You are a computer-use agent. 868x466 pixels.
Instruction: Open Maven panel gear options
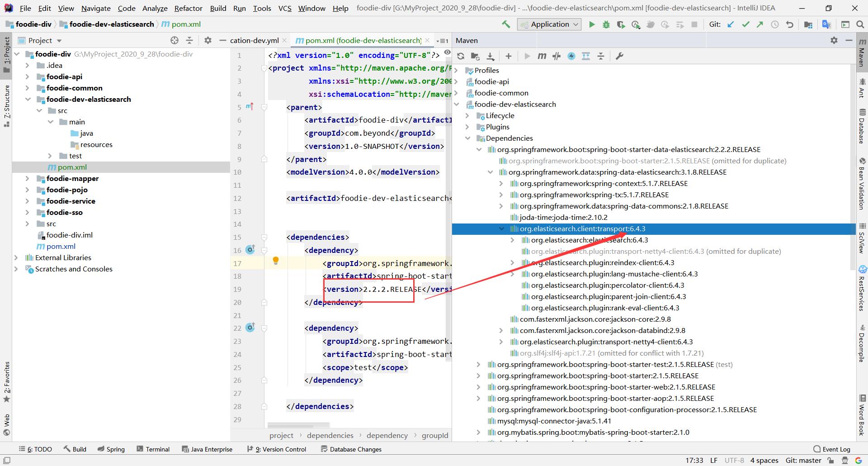click(x=834, y=40)
